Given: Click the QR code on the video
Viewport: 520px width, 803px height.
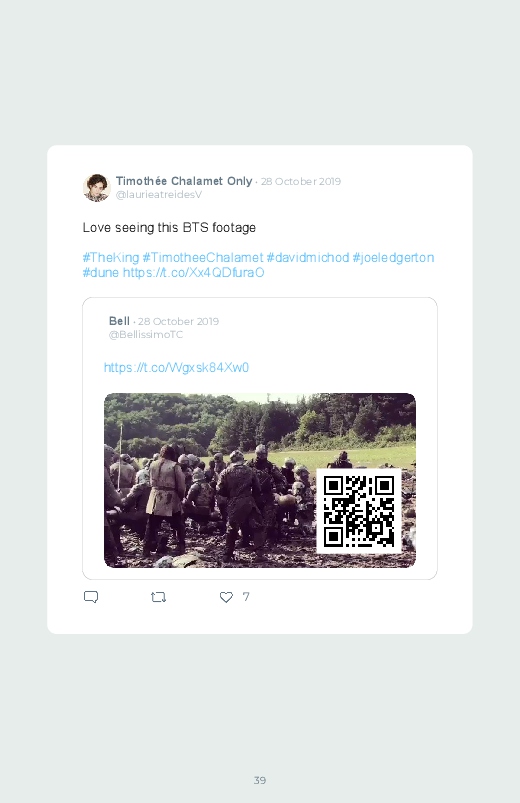Looking at the screenshot, I should [359, 511].
